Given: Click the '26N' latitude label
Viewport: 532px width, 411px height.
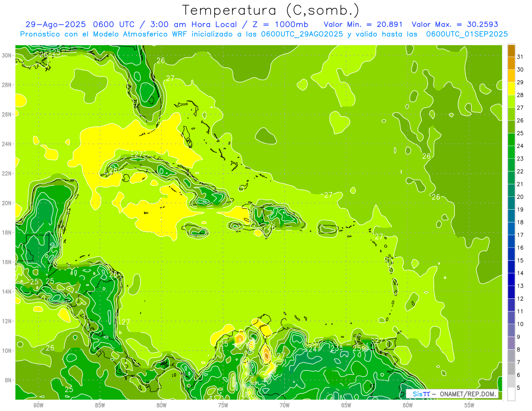Looking at the screenshot, I should click(x=7, y=114).
